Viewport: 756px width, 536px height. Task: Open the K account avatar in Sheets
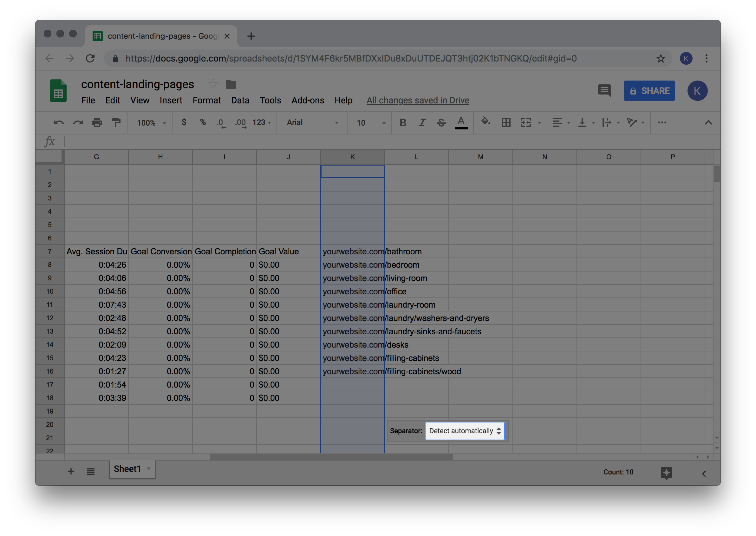point(697,91)
